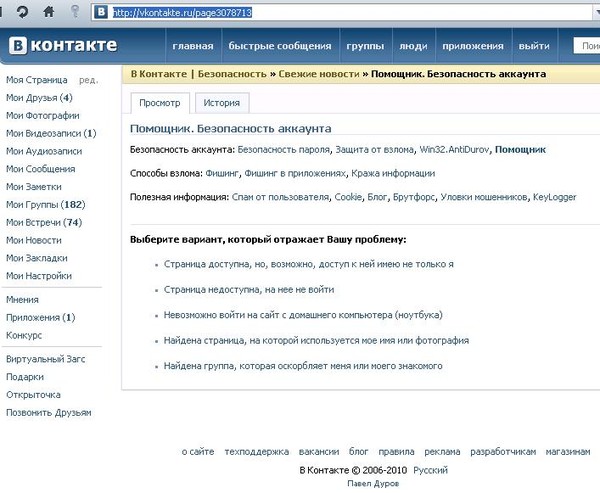Click выйти to log out
This screenshot has height=493, width=600.
pos(534,46)
